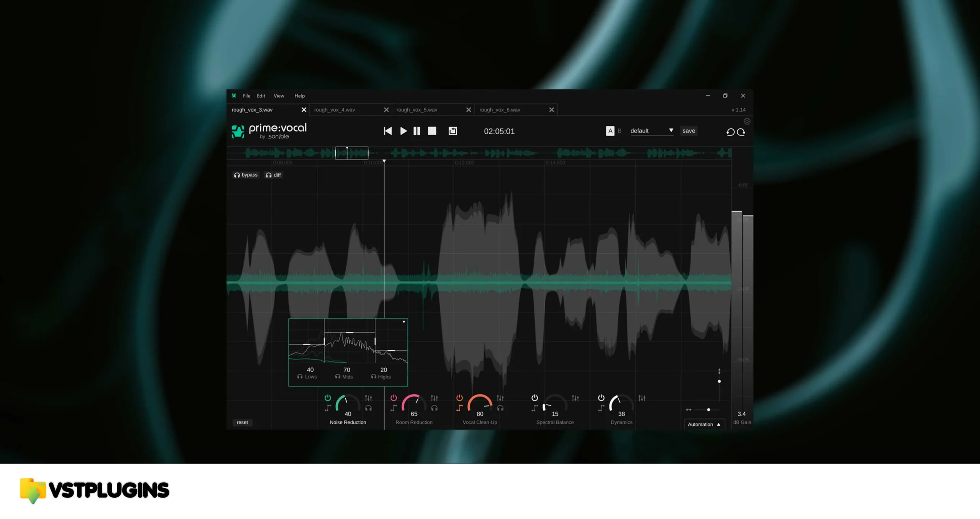Click the reset button

click(242, 422)
